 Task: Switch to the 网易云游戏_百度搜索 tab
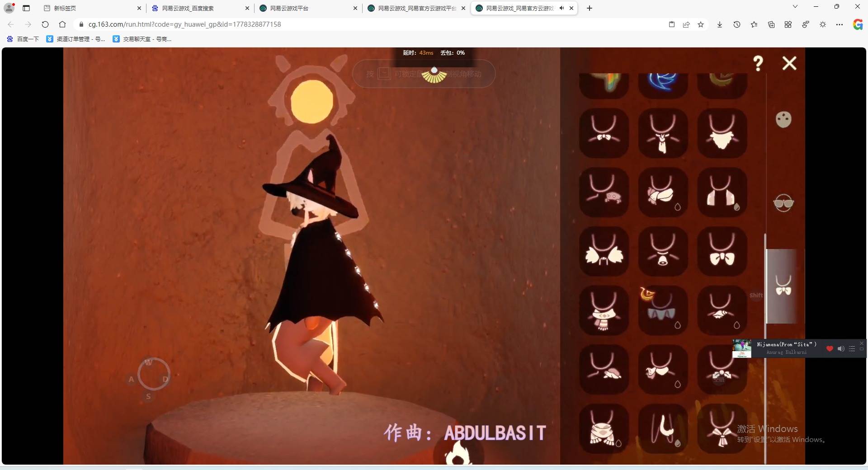click(201, 8)
